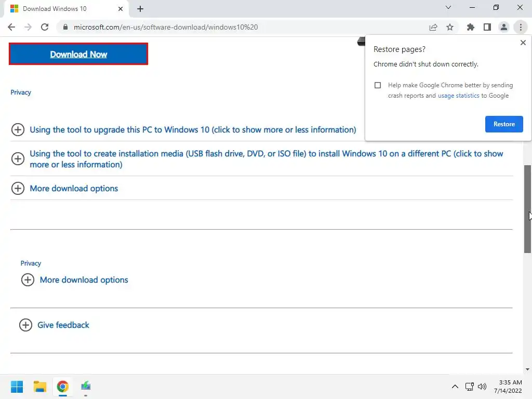Expand the second More download options
The image size is (532, 399).
tap(84, 280)
